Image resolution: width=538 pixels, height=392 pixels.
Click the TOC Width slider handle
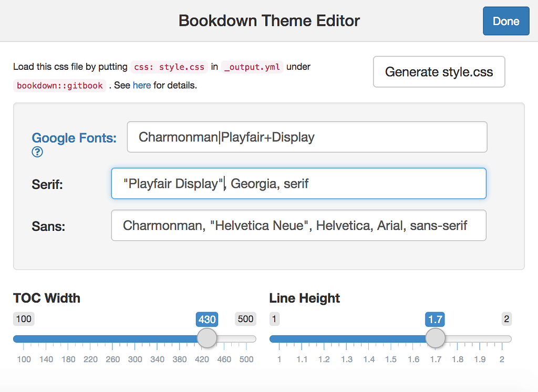point(206,338)
